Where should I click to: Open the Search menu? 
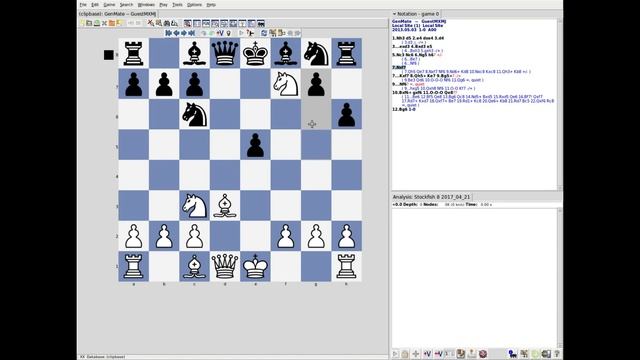pos(126,5)
